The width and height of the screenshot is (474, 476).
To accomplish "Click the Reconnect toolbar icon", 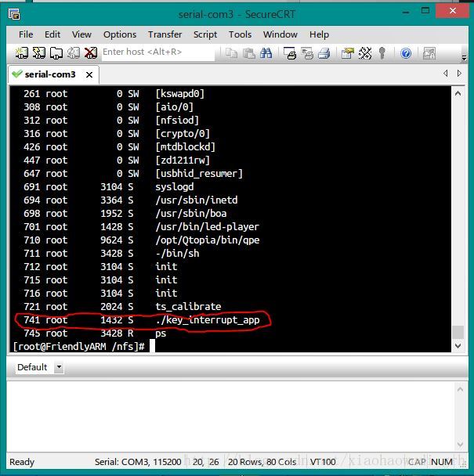I will [x=73, y=53].
